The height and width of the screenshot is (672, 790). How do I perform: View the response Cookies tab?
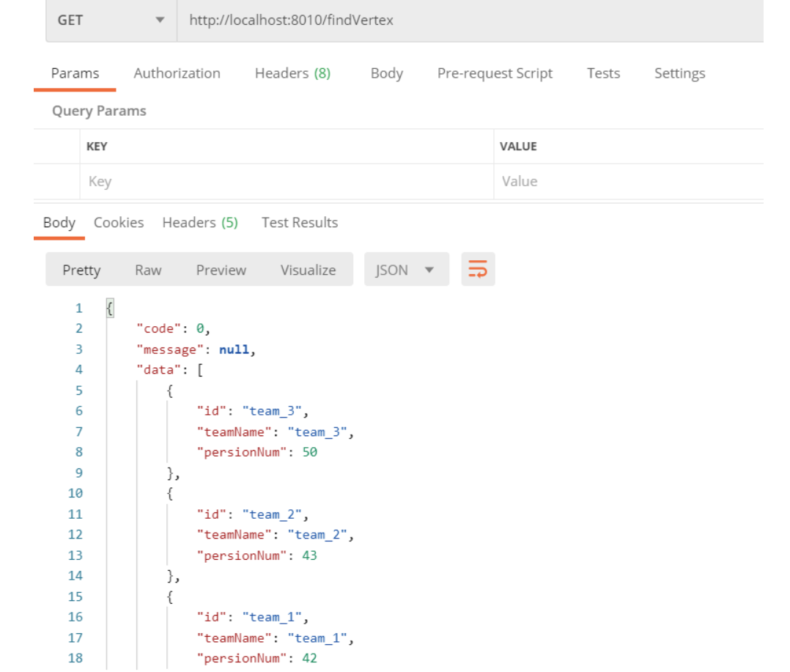[x=119, y=222]
